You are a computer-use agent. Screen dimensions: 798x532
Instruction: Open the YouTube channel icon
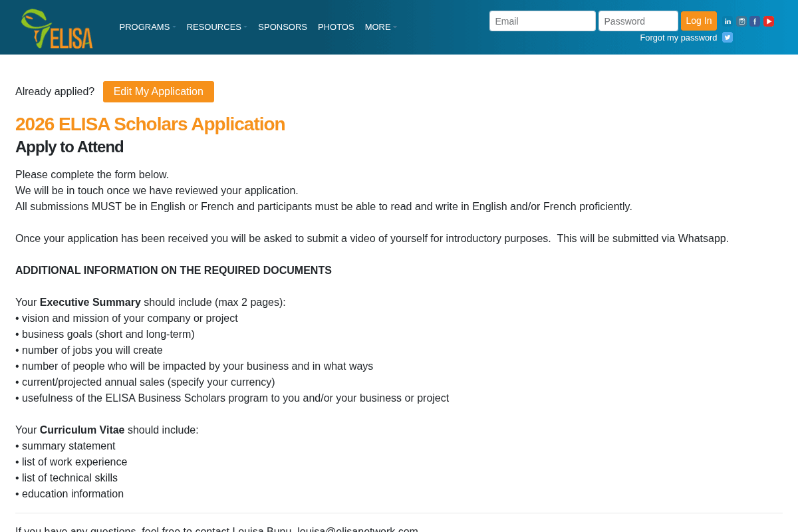768,21
